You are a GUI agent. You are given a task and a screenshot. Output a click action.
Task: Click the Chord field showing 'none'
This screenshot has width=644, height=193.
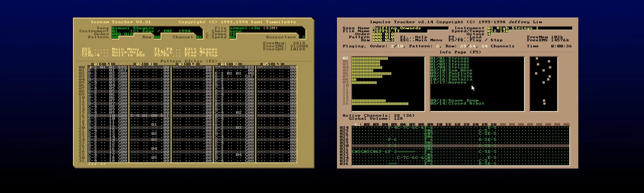(235, 31)
